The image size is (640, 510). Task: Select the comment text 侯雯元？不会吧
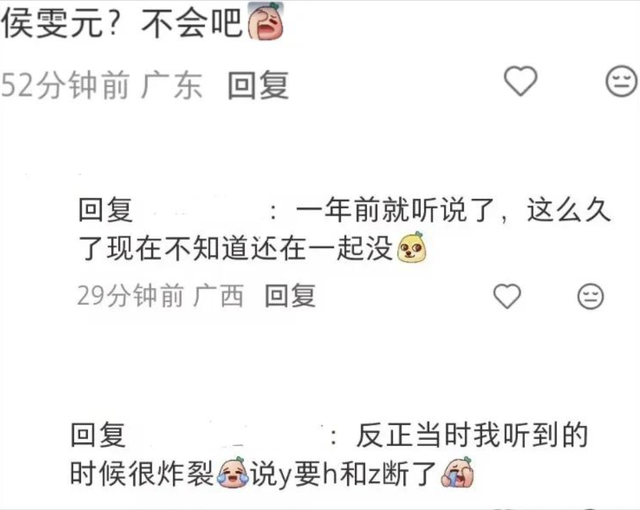tap(122, 22)
